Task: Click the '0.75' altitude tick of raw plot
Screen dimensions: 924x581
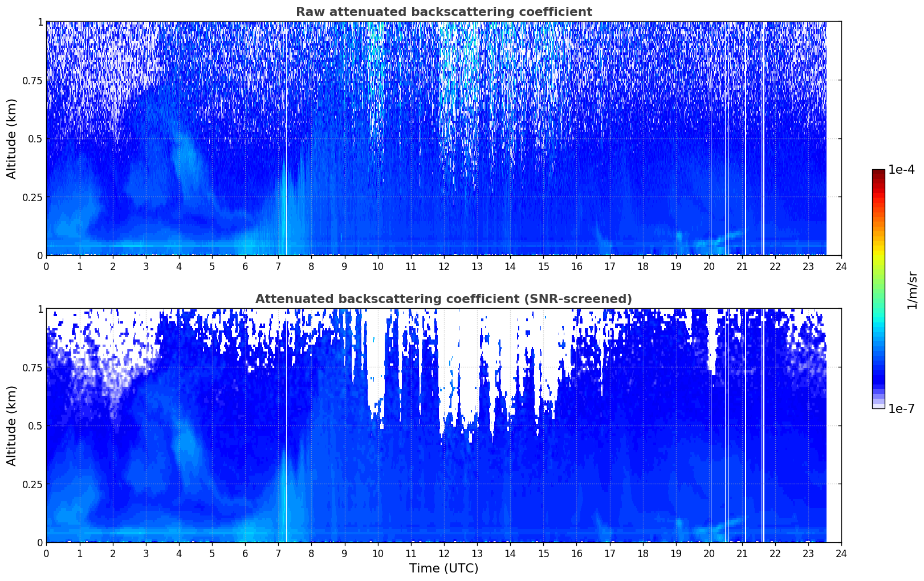Action: [32, 80]
